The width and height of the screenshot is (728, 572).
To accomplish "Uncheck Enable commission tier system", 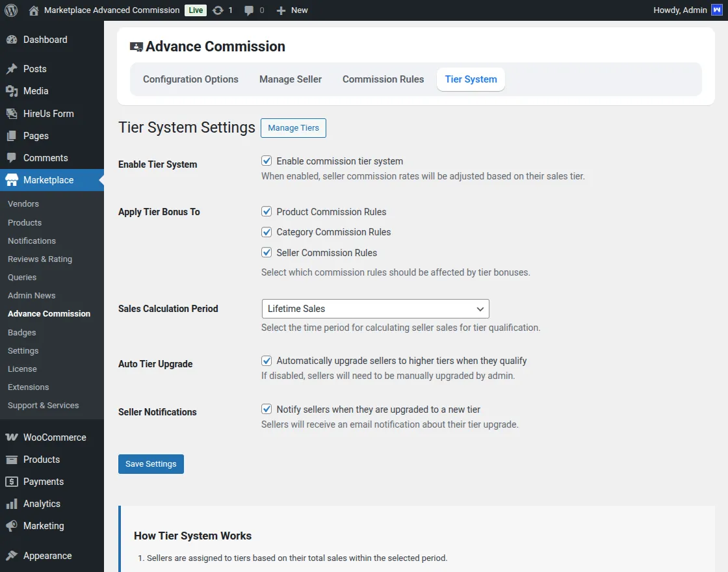I will coord(266,161).
